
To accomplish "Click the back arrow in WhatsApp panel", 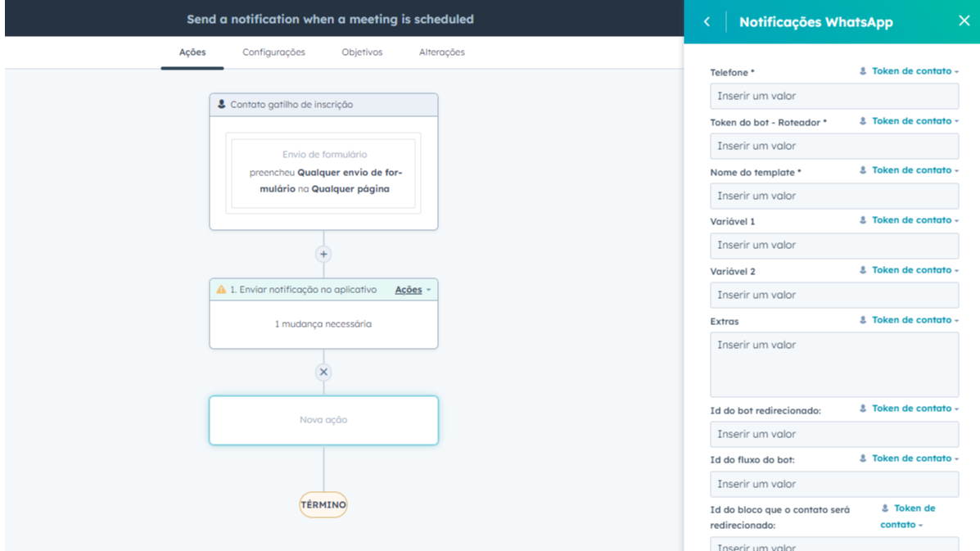I will tap(707, 22).
